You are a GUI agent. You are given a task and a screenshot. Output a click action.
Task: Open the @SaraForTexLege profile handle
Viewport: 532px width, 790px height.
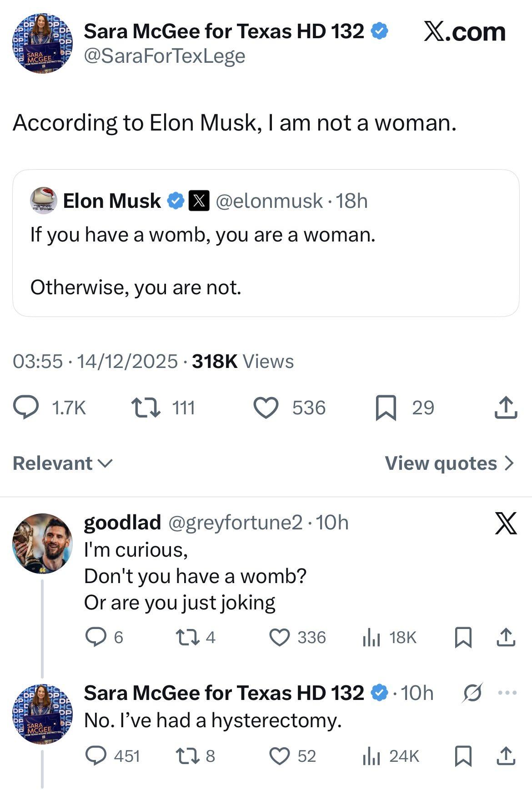[x=165, y=56]
